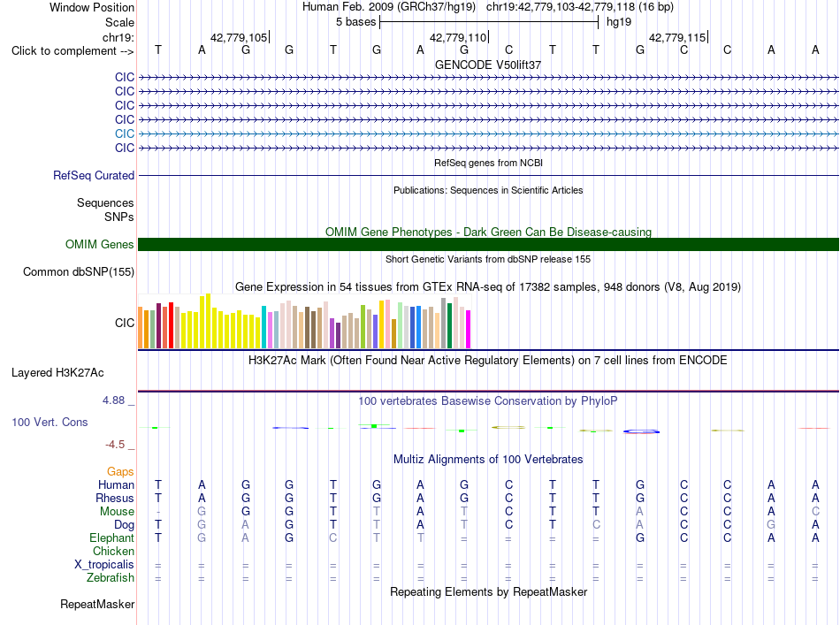The height and width of the screenshot is (625, 840).
Task: Click the Layered H3K27Ac label
Action: [57, 373]
